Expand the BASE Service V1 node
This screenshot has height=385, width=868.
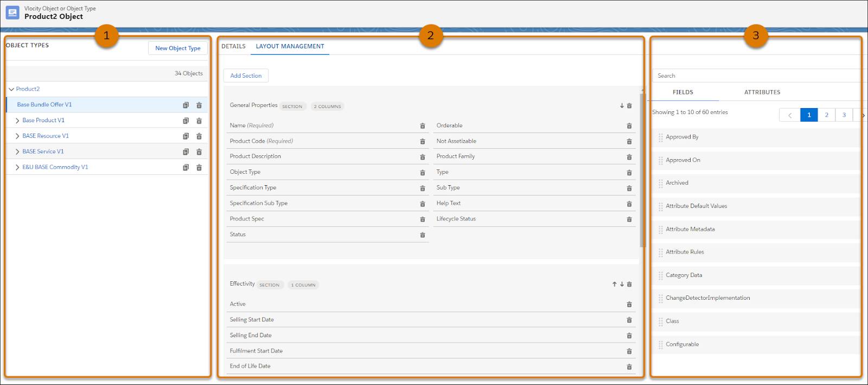(x=17, y=152)
